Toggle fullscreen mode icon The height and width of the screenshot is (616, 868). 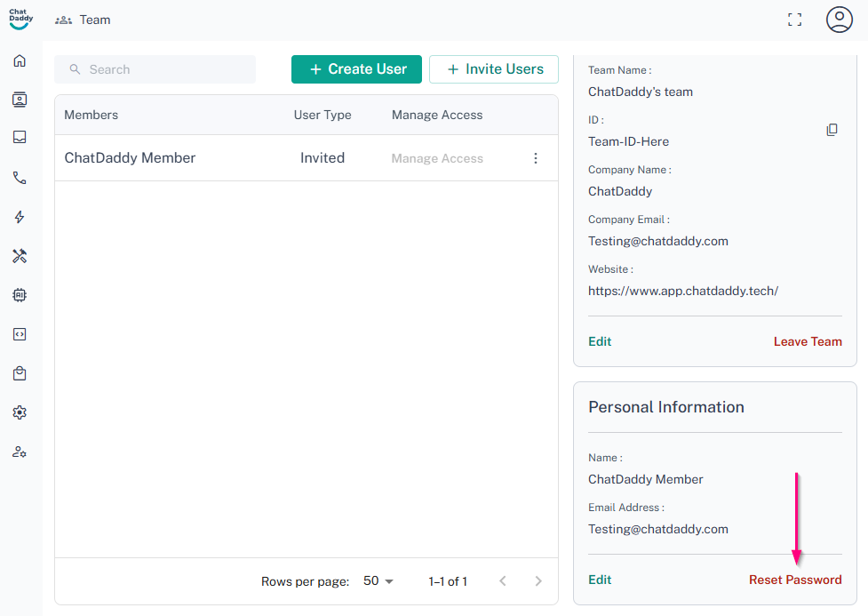point(794,20)
